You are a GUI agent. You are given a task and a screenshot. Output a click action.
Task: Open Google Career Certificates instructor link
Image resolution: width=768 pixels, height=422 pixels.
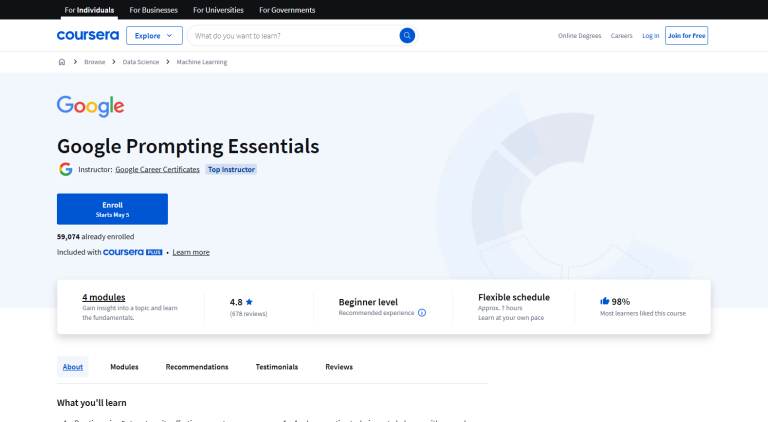click(157, 169)
